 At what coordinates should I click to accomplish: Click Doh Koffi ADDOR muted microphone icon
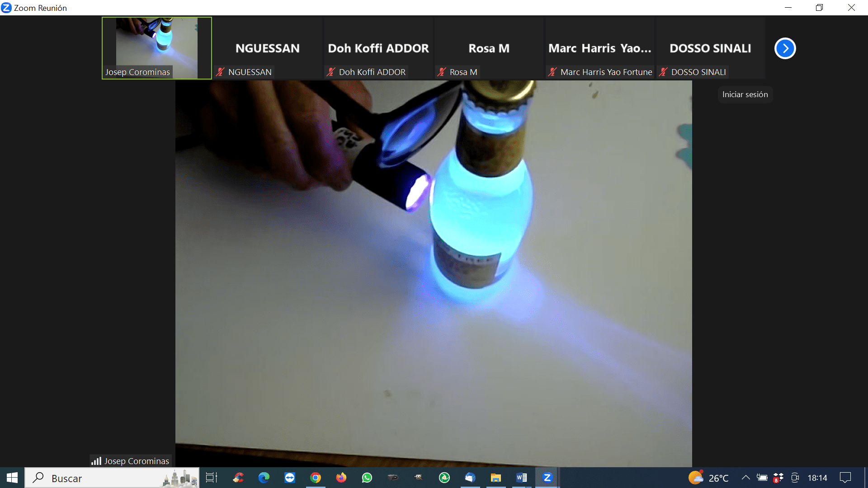331,72
